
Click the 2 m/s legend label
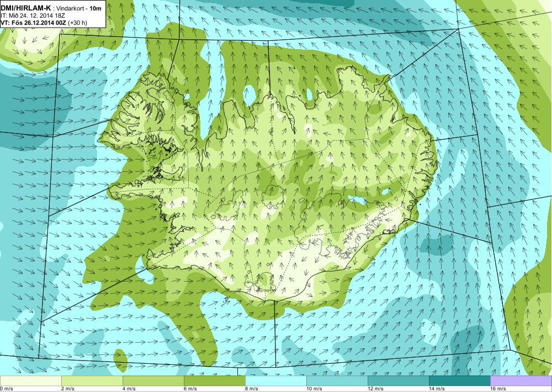[x=67, y=389]
